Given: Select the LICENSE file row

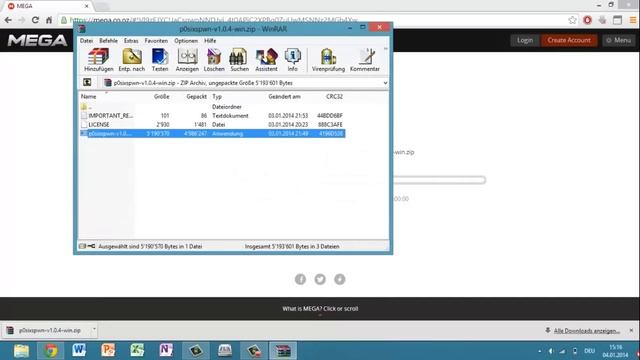Looking at the screenshot, I should [x=212, y=124].
